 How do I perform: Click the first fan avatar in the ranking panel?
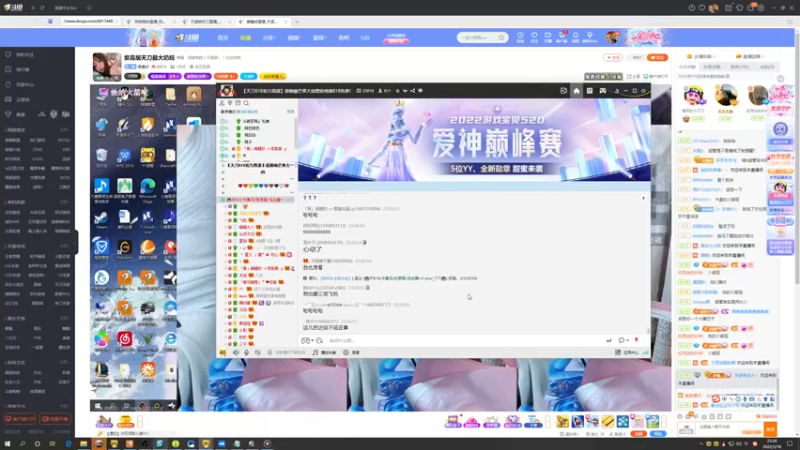(x=693, y=95)
